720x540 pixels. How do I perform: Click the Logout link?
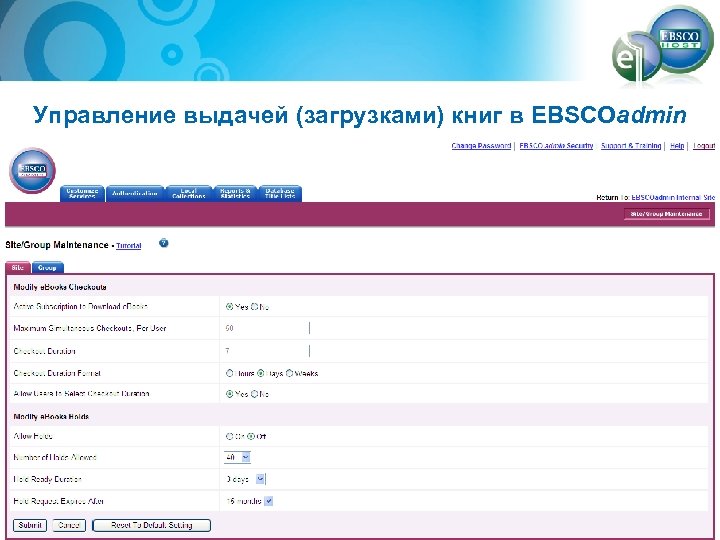[x=704, y=146]
